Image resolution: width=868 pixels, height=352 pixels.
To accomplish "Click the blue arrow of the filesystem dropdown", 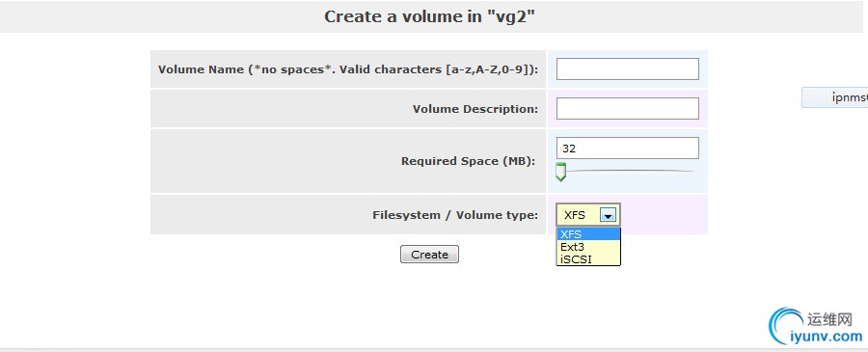I will click(608, 215).
